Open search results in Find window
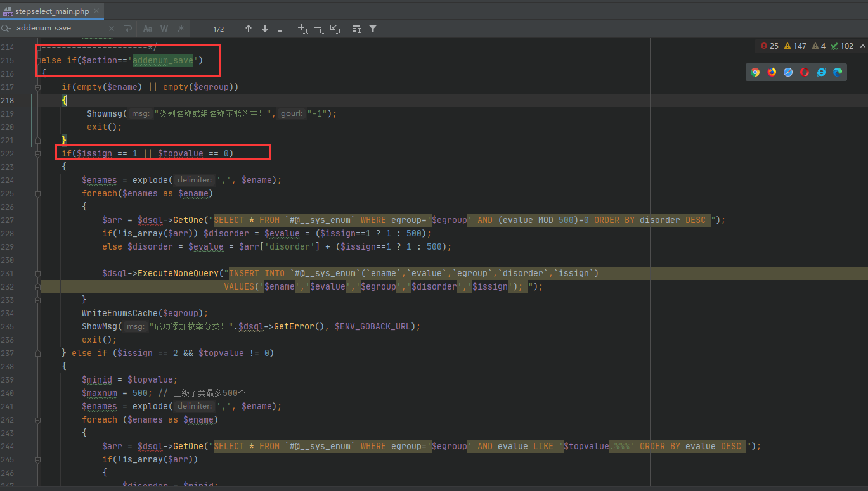 click(282, 29)
